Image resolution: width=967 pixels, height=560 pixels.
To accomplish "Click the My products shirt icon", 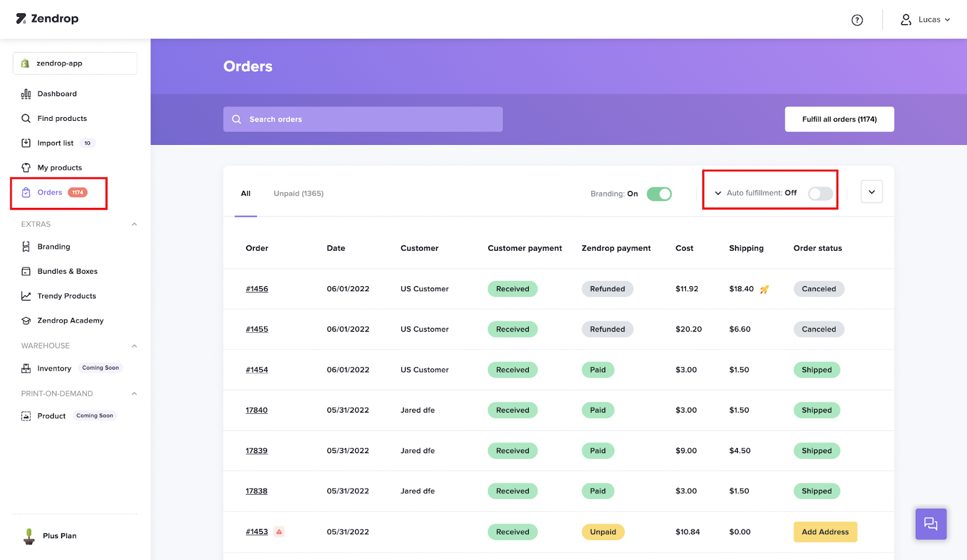I will [26, 168].
